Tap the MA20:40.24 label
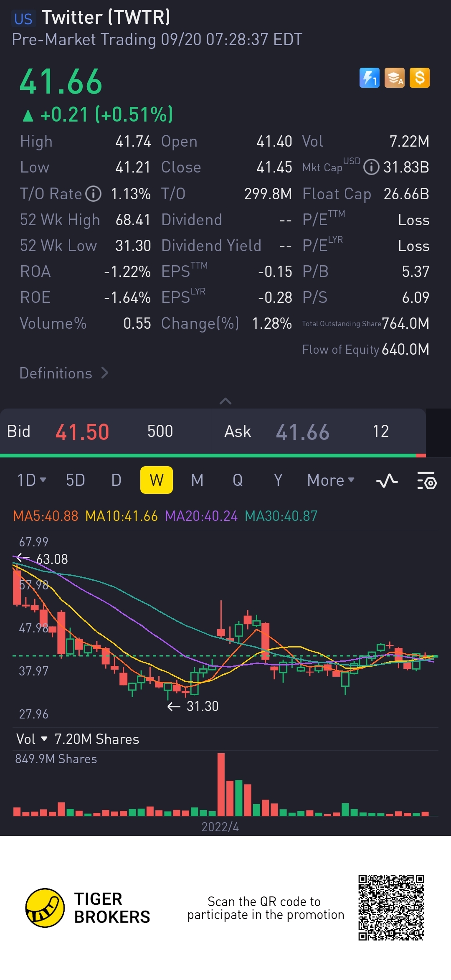This screenshot has height=980, width=451. [201, 516]
